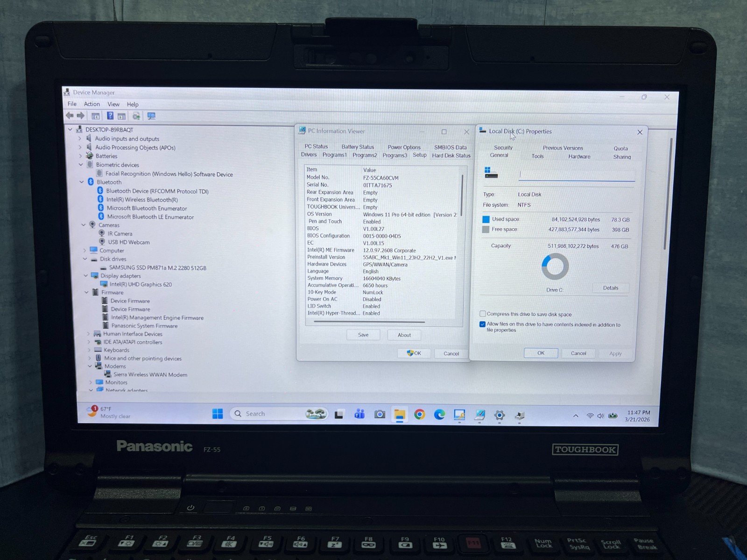Viewport: 747px width, 560px height.
Task: Click Cancel in Local Disk Properties
Action: (x=578, y=353)
